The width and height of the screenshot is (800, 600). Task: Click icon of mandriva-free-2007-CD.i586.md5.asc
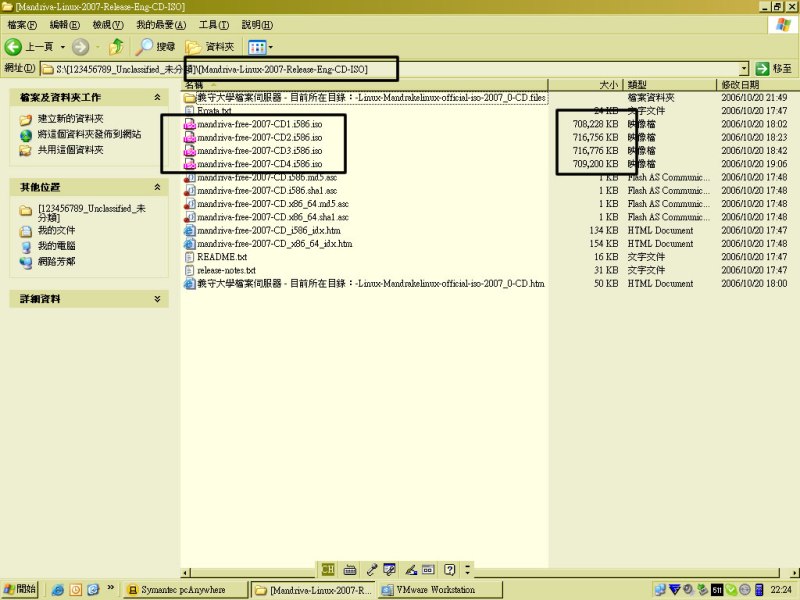190,177
